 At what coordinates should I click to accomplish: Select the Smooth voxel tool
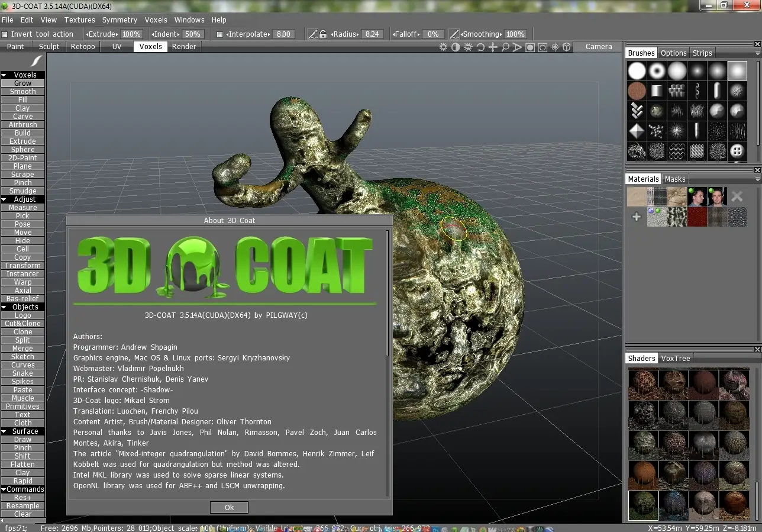coord(23,92)
